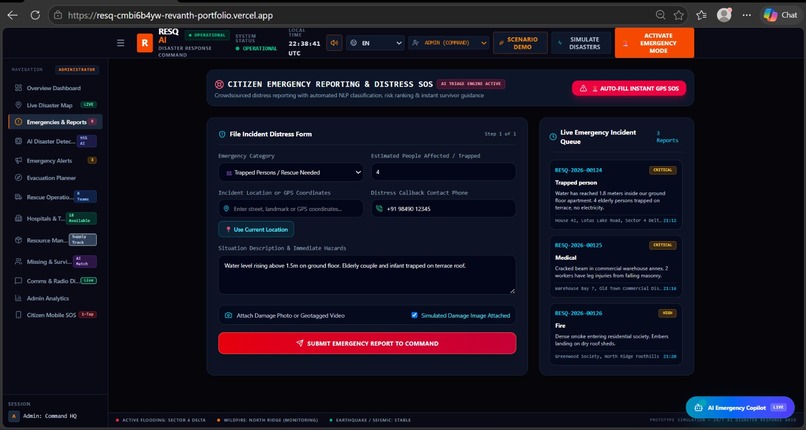This screenshot has width=806, height=430.
Task: Open Resource Management item
Action: 55,240
